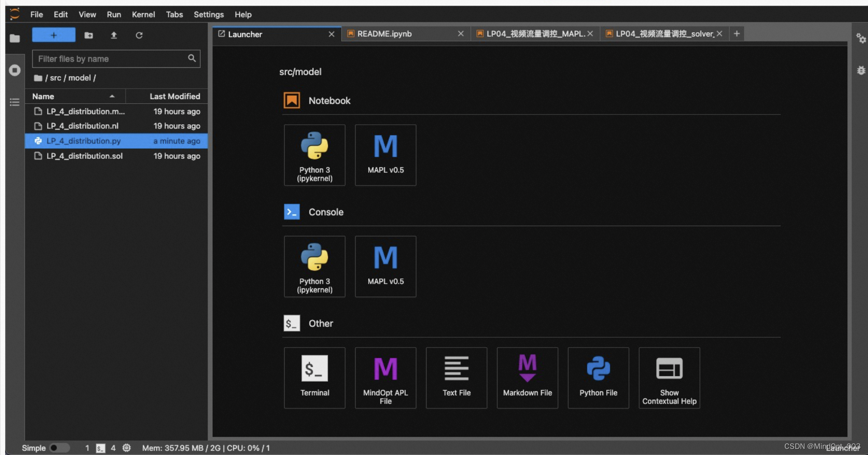
Task: Add a new launcher tab with plus
Action: pyautogui.click(x=737, y=34)
